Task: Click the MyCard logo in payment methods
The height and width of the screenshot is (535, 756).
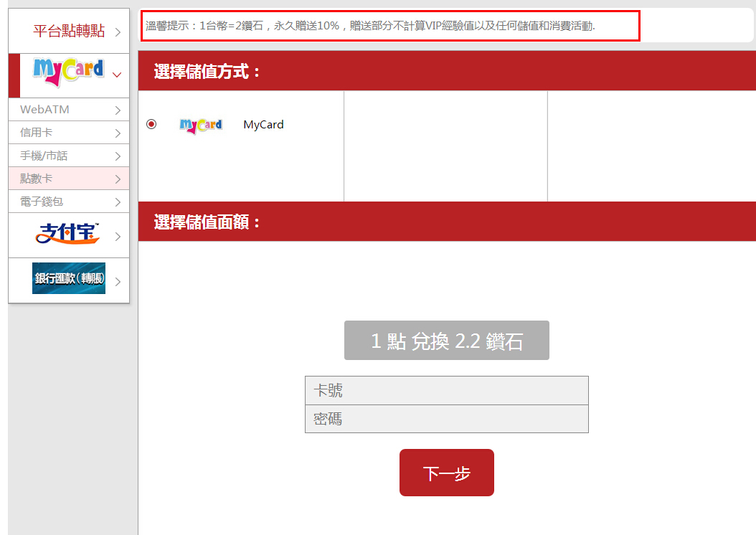Action: 201,126
